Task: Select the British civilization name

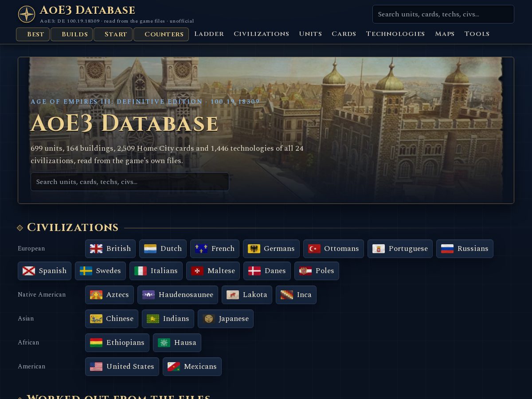Action: 118,249
